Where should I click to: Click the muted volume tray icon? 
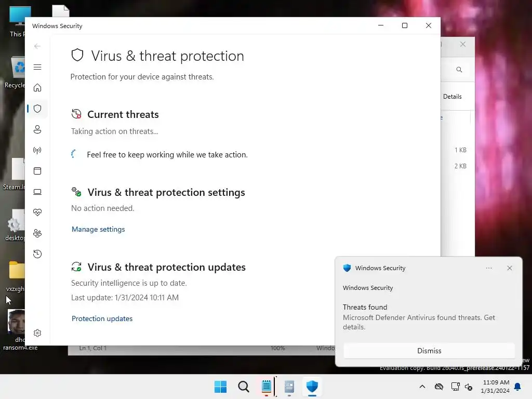pos(469,387)
